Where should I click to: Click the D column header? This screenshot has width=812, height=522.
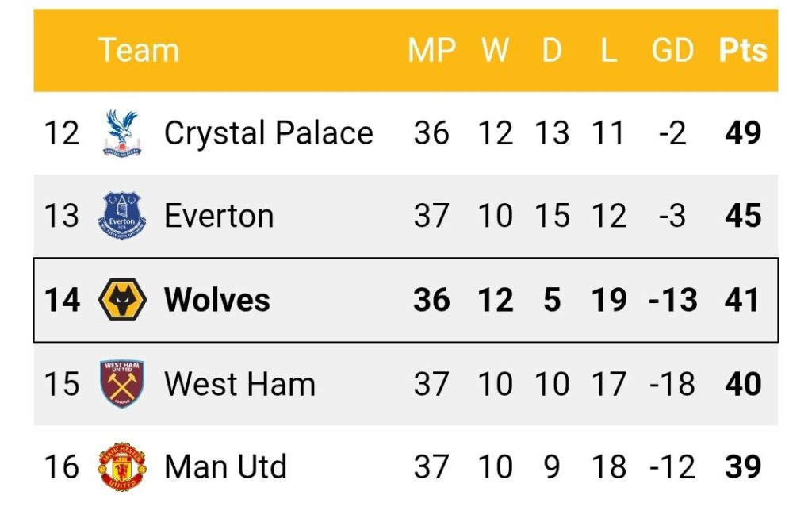(552, 50)
